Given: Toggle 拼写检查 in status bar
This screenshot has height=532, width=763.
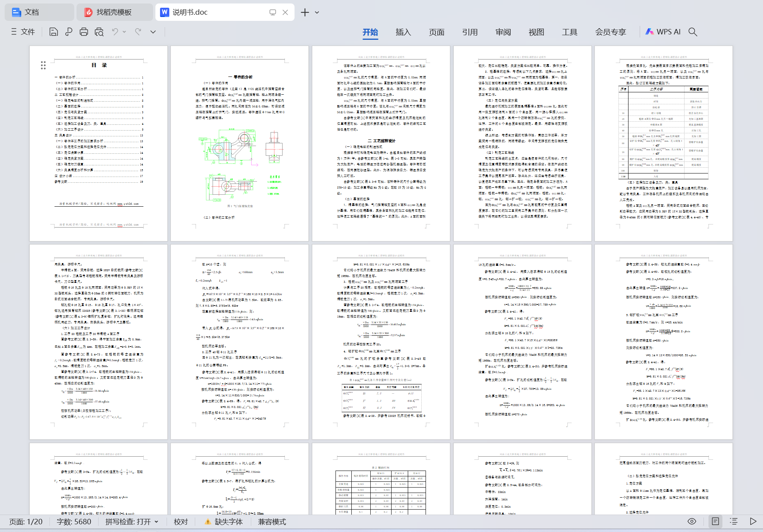Looking at the screenshot, I should coord(128,522).
